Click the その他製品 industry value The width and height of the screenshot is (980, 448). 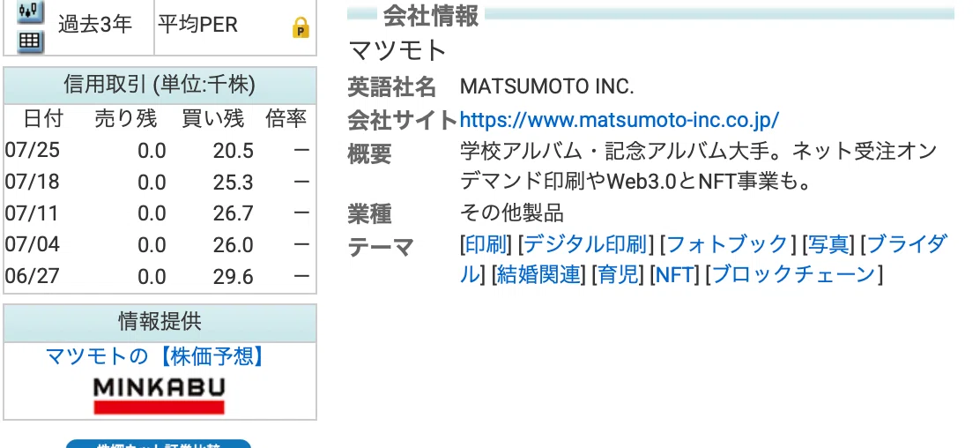pos(512,213)
